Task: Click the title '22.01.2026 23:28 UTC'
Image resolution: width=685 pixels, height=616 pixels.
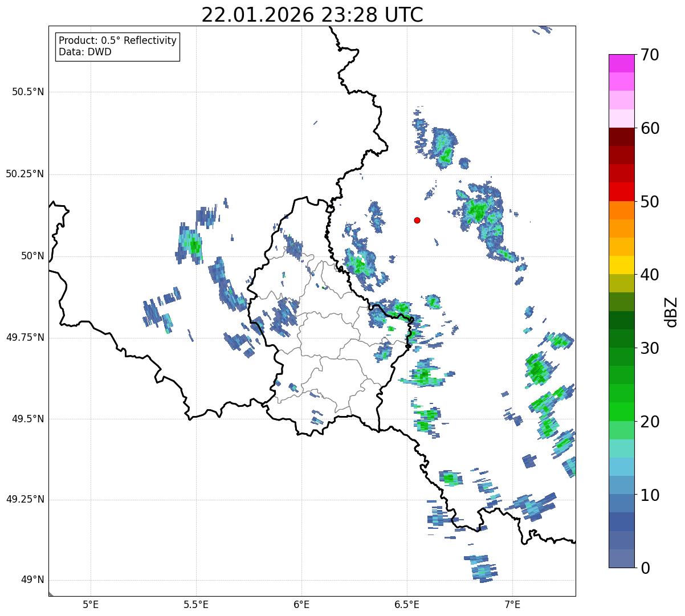Action: point(312,15)
